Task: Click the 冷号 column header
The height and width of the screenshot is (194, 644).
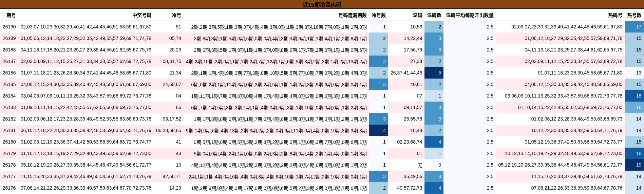Action: [x=176, y=15]
